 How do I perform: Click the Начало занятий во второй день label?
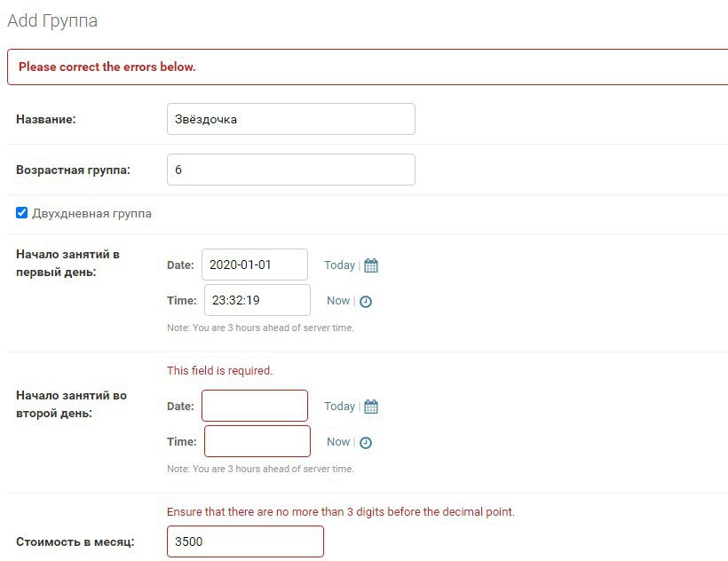(72, 404)
